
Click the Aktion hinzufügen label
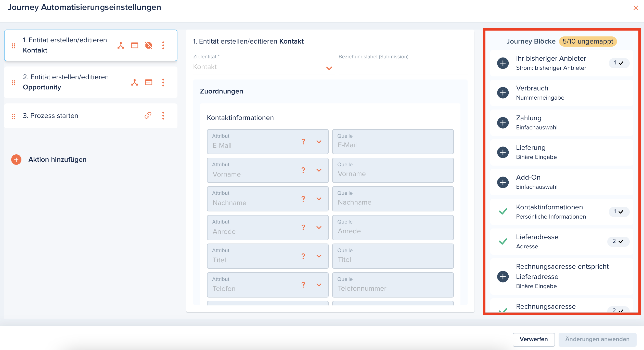(x=57, y=159)
